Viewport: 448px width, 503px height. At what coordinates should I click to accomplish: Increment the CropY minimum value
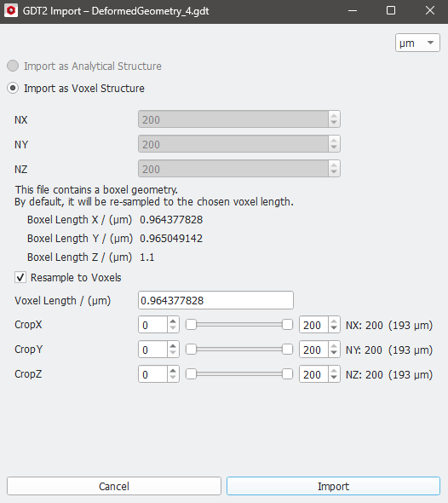[173, 345]
